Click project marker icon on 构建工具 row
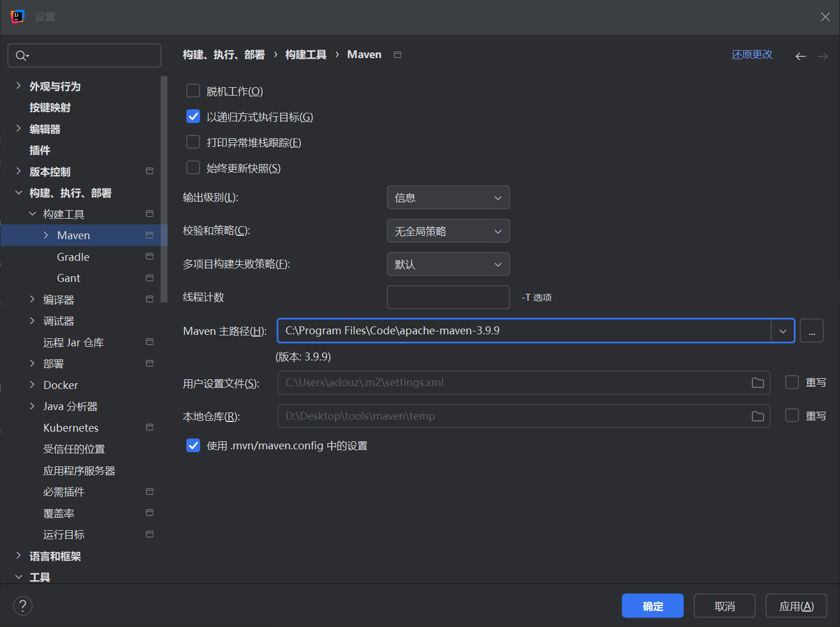840x627 pixels. point(150,214)
